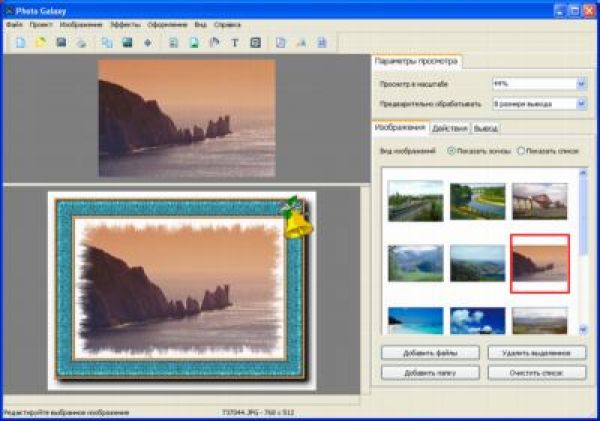This screenshot has height=421, width=600.
Task: Select the 'Показать список' radio button
Action: click(x=521, y=150)
